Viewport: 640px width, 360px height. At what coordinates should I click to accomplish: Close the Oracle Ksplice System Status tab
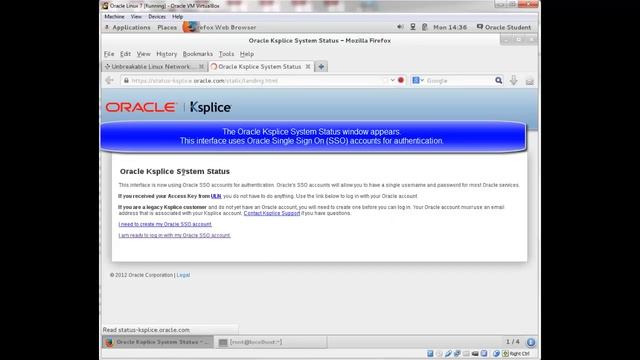[308, 67]
